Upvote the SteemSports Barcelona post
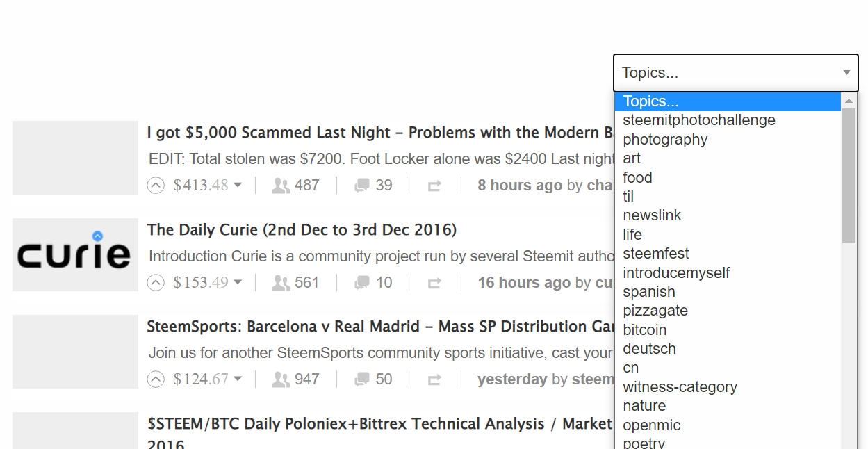Viewport: 868px width, 449px height. (x=156, y=379)
